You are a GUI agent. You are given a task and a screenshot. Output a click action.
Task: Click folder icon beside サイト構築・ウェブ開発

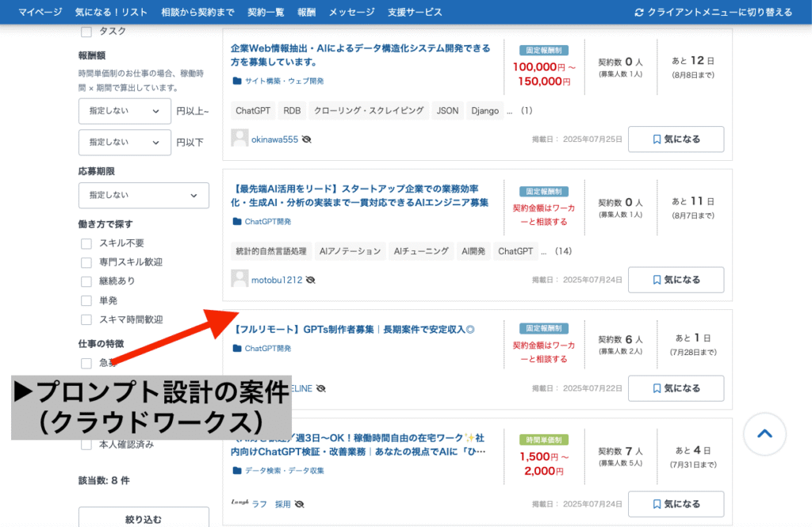(237, 81)
